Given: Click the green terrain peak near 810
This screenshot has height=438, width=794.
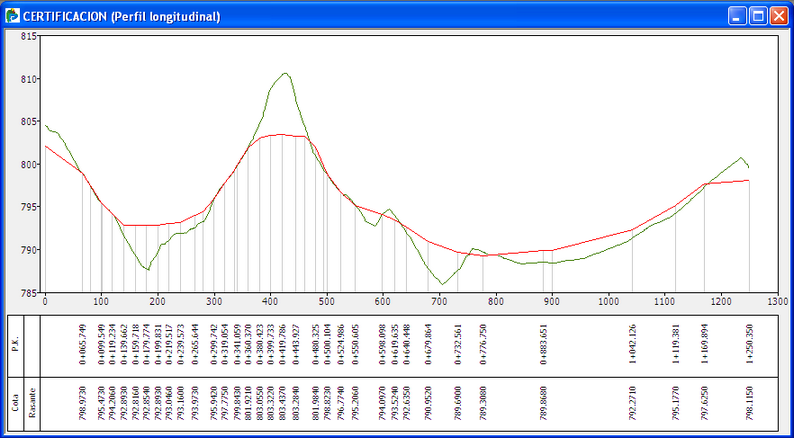Looking at the screenshot, I should (286, 73).
